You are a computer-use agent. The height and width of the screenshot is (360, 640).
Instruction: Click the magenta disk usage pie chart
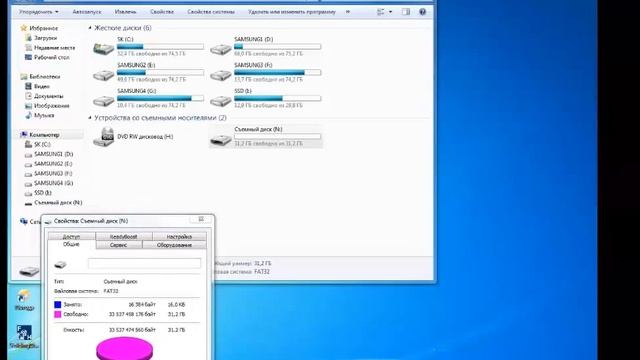pos(124,349)
